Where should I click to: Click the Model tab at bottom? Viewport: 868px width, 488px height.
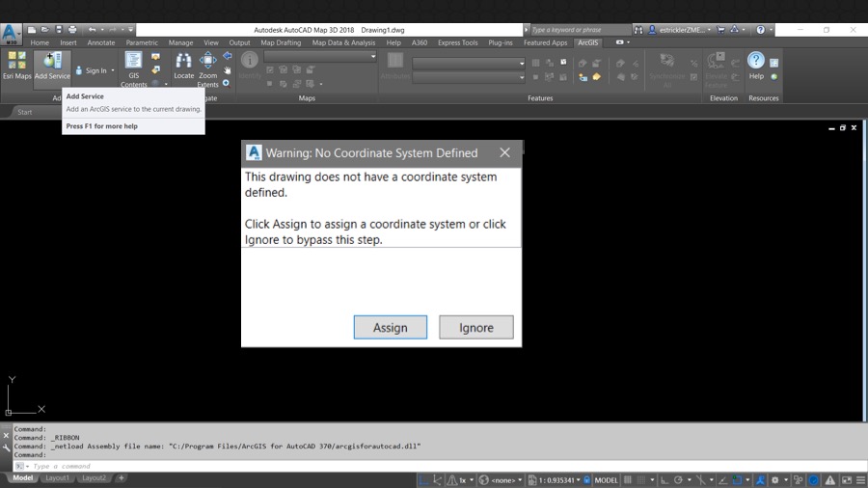click(x=23, y=478)
